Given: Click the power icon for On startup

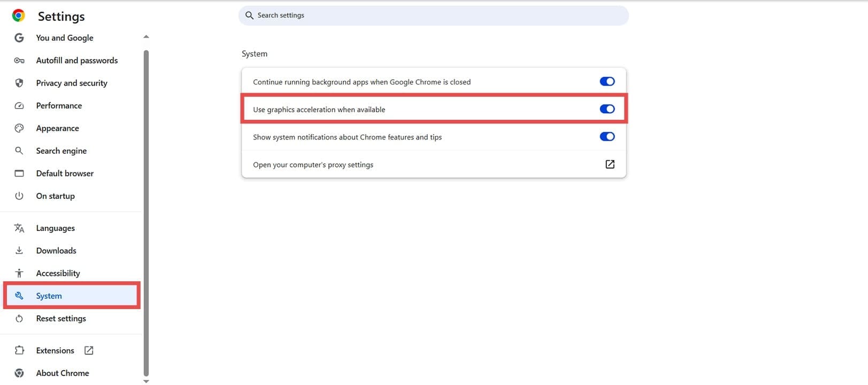Looking at the screenshot, I should (x=19, y=196).
